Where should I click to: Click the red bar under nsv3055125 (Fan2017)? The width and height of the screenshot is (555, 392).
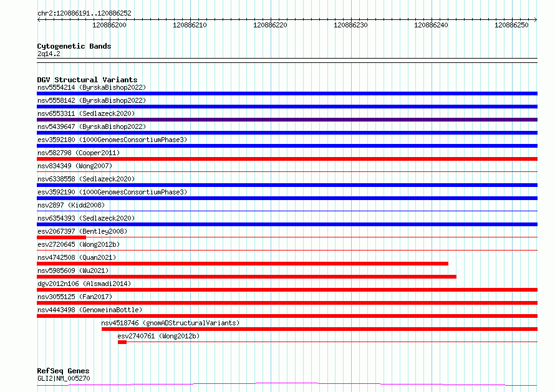(287, 303)
